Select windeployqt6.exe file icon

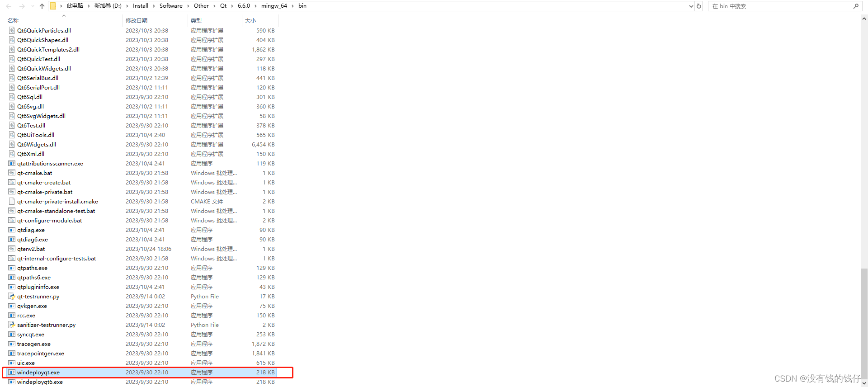pyautogui.click(x=12, y=382)
